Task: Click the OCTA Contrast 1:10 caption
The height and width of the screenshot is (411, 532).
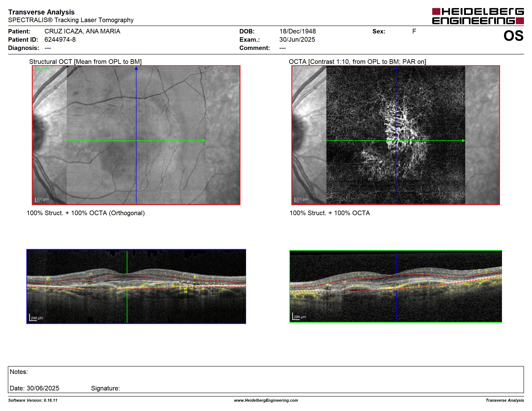Action: 357,62
